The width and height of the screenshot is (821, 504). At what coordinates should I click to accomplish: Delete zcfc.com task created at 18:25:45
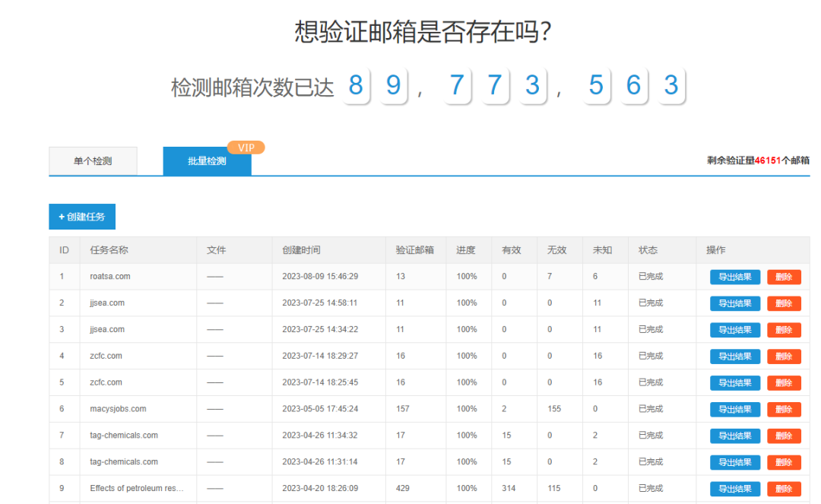pos(784,382)
